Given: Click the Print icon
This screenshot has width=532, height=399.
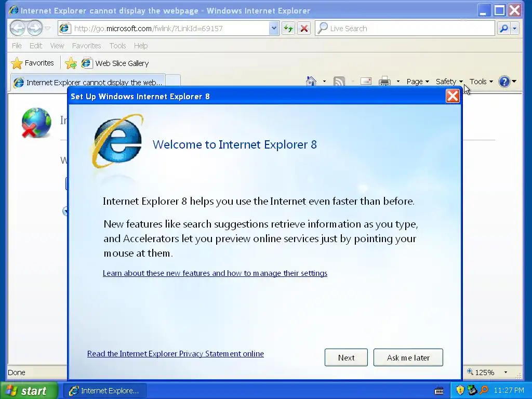Looking at the screenshot, I should (x=384, y=82).
